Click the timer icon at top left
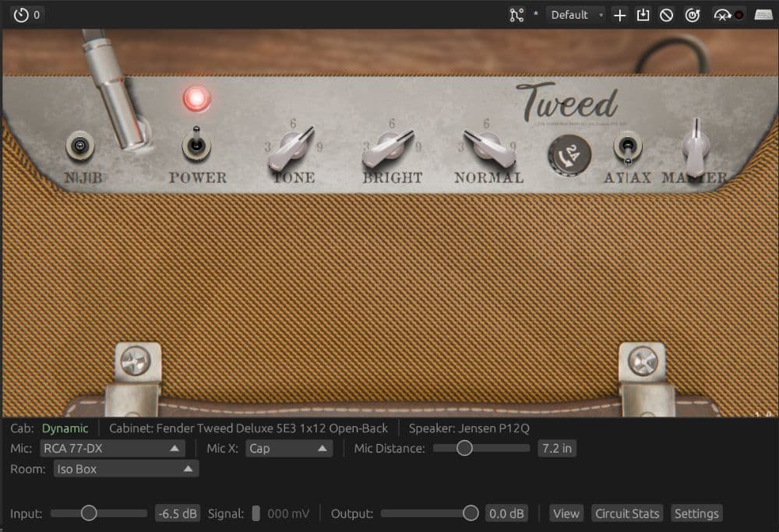This screenshot has height=532, width=779. tap(21, 15)
